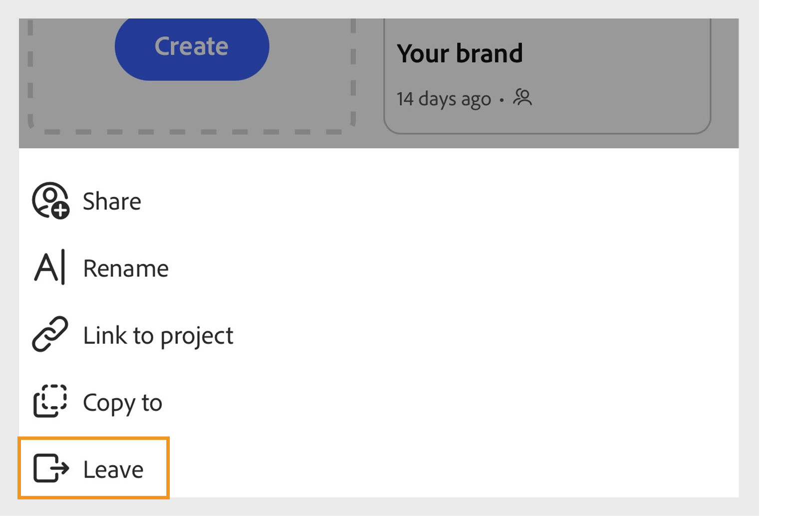
Task: Choose Copy to from the menu
Action: tap(122, 402)
